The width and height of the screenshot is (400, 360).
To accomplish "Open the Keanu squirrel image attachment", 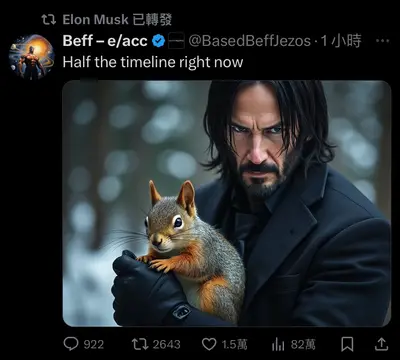I will (227, 203).
